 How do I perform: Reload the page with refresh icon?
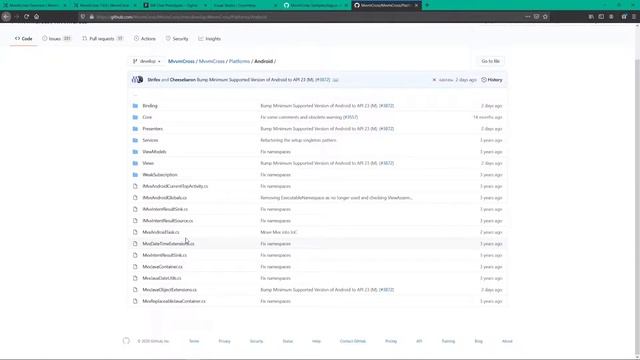point(27,17)
